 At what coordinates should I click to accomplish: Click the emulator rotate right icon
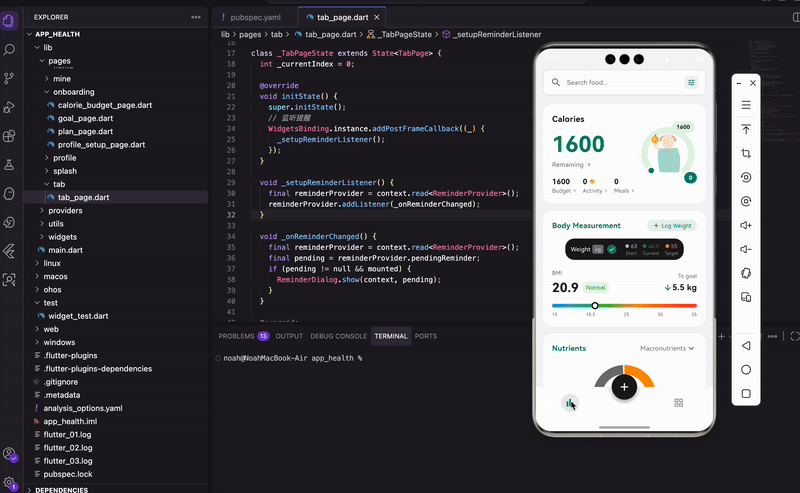[x=746, y=201]
